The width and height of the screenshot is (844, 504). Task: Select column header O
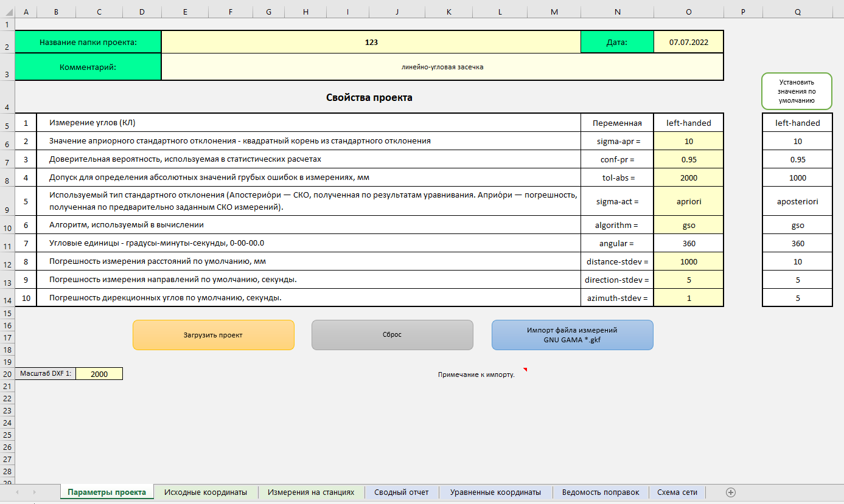click(688, 12)
